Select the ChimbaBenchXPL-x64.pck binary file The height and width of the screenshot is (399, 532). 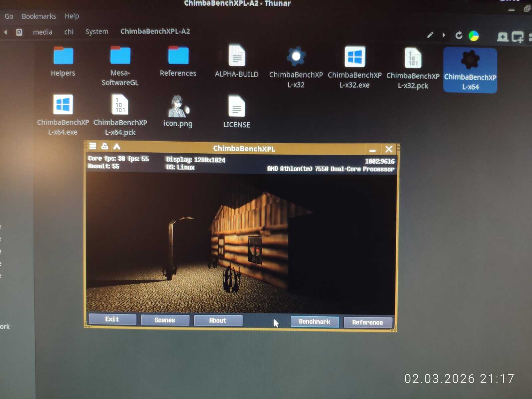pyautogui.click(x=120, y=115)
